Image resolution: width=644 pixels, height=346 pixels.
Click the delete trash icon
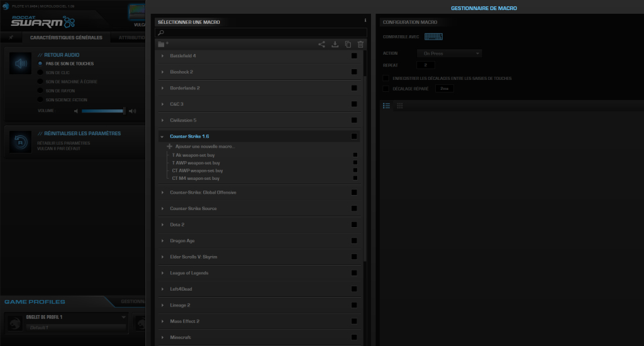pyautogui.click(x=360, y=45)
